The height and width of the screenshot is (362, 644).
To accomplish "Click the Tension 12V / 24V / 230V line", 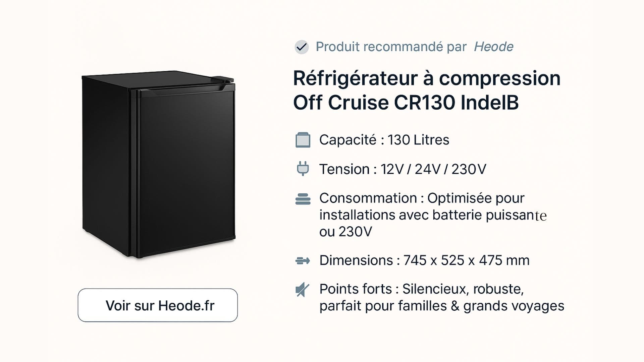I will 402,169.
